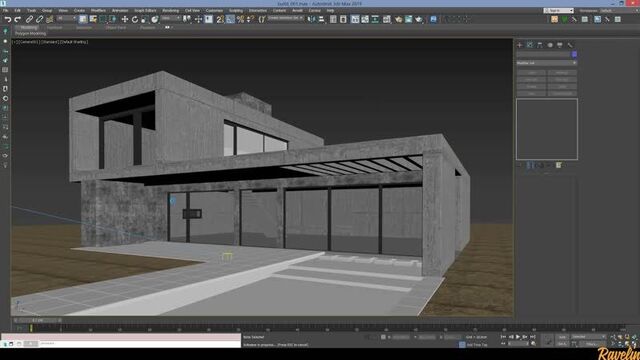The width and height of the screenshot is (640, 360).
Task: Open the named selection sets dropdown
Action: (286, 18)
